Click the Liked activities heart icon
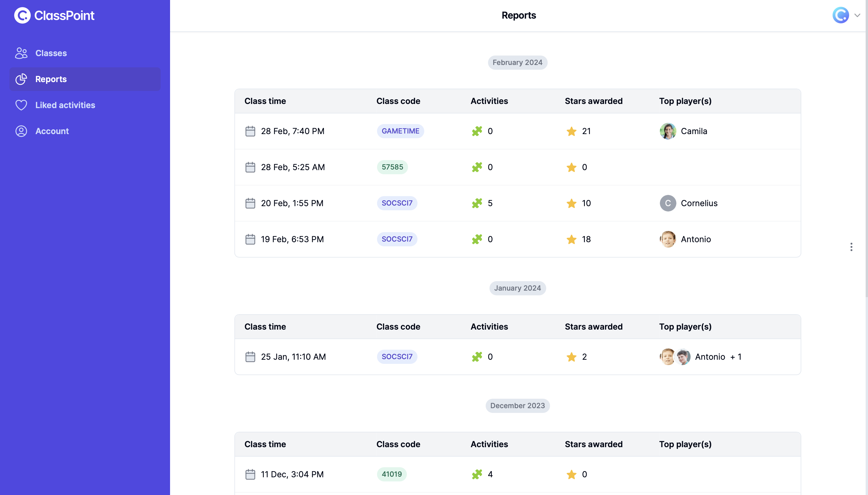Viewport: 868px width, 495px height. pos(22,105)
